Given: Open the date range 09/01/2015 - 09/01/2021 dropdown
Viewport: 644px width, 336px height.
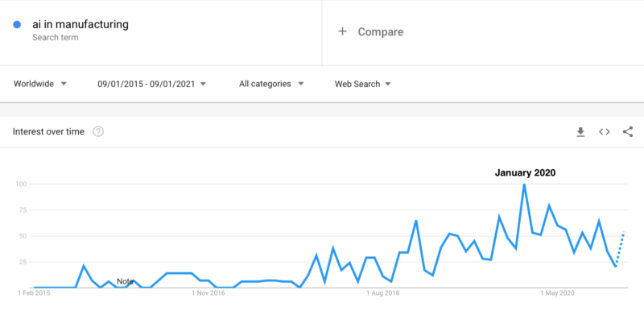Looking at the screenshot, I should click(151, 84).
